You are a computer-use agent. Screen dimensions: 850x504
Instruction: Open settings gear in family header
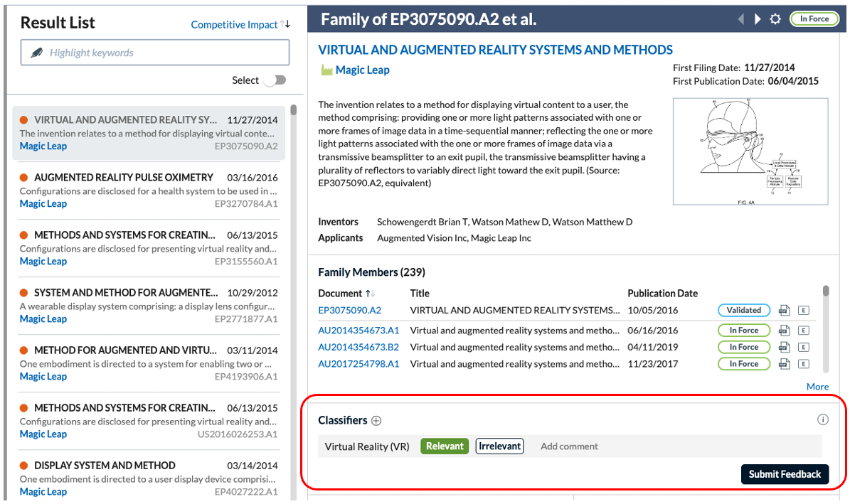pyautogui.click(x=775, y=19)
